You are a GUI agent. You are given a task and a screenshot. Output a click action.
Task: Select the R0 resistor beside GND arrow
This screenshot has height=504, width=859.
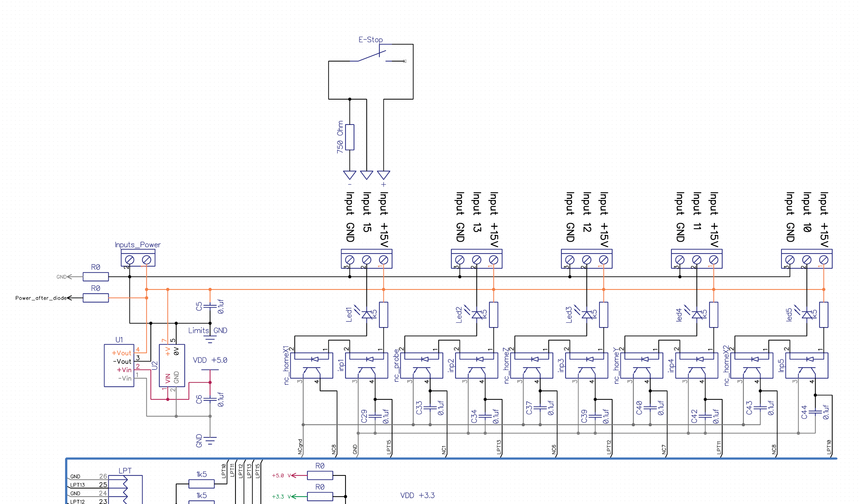pos(96,276)
